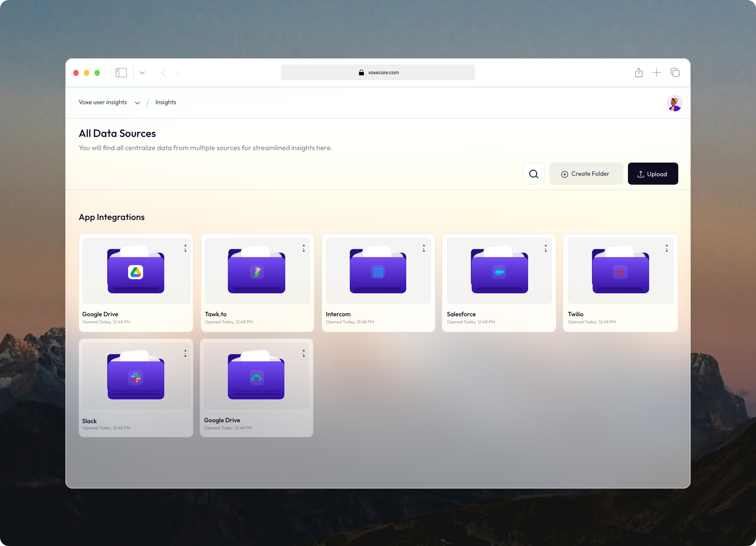Select the Insights breadcrumb
This screenshot has height=546, width=756.
coord(166,102)
